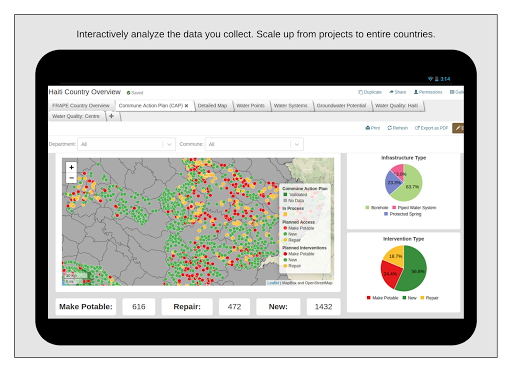512x372 pixels.
Task: Expand the Commune dropdown arrow
Action: pos(297,144)
